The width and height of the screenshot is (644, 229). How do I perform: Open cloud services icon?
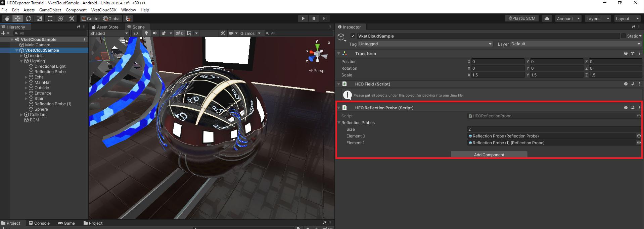(547, 18)
